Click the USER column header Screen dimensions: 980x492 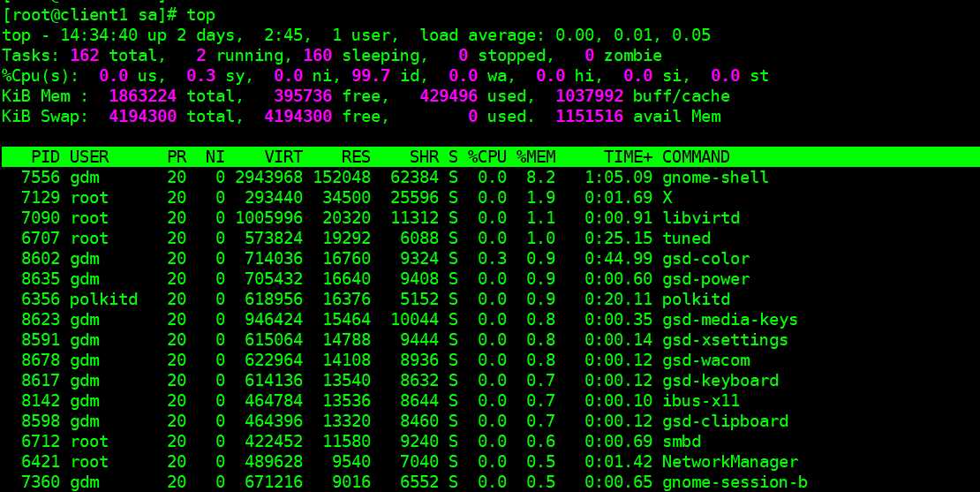89,157
